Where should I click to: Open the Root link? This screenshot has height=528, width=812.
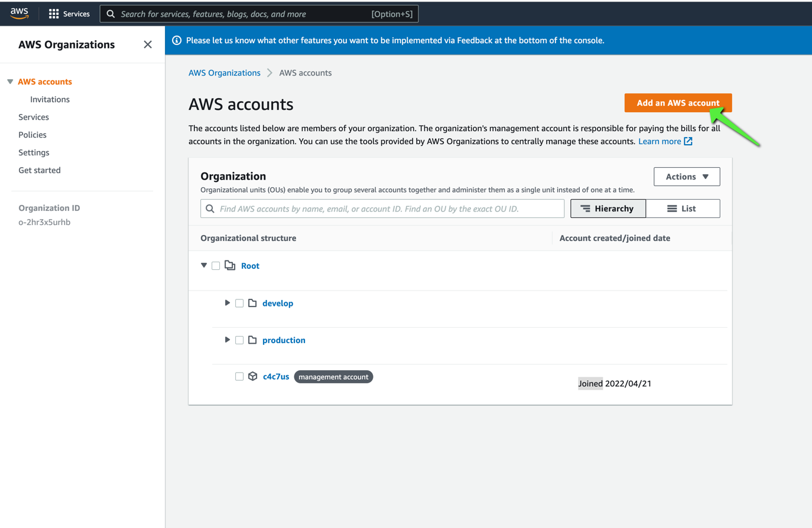click(x=250, y=266)
